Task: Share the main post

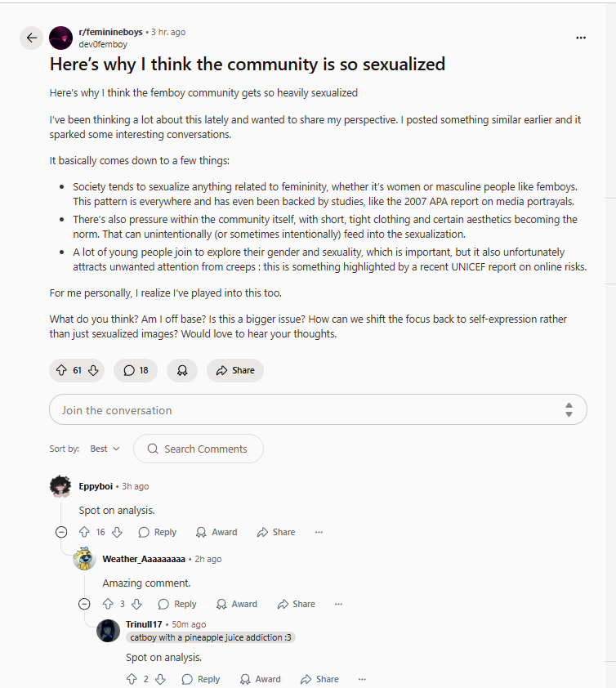Action: pyautogui.click(x=234, y=370)
